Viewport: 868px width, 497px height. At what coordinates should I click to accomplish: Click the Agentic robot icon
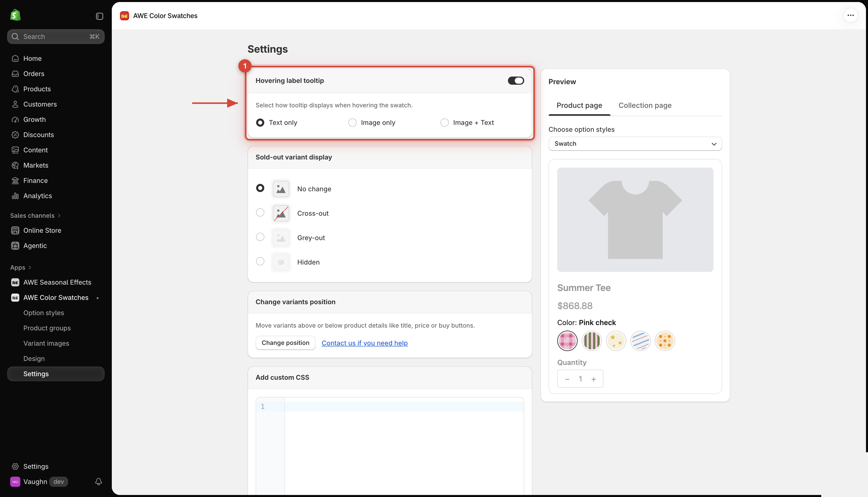tap(15, 246)
